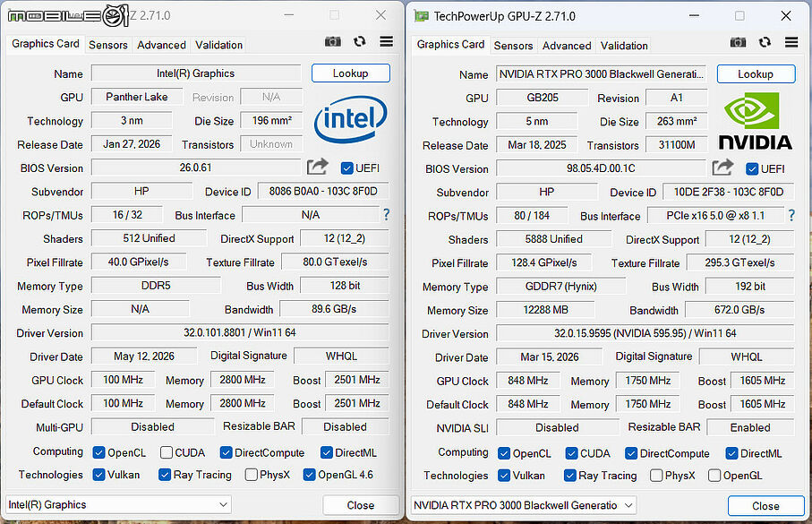Click the Bandwidth value 89.6 GB/s
This screenshot has height=524, width=812.
tap(334, 309)
